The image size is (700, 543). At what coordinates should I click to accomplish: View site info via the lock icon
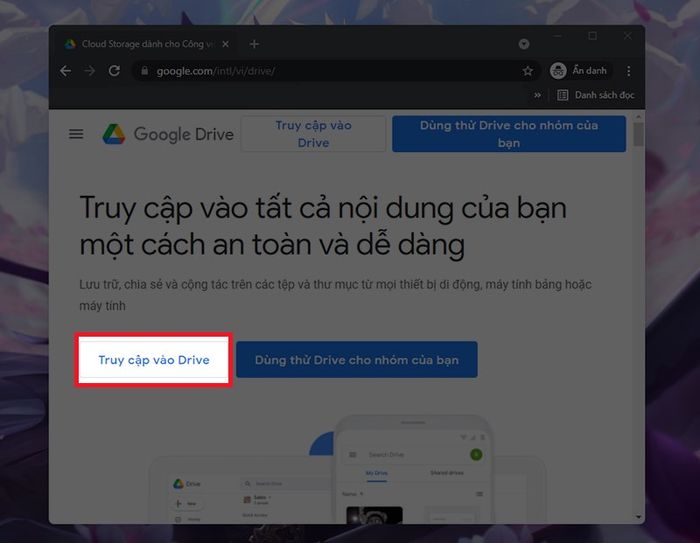click(x=144, y=71)
